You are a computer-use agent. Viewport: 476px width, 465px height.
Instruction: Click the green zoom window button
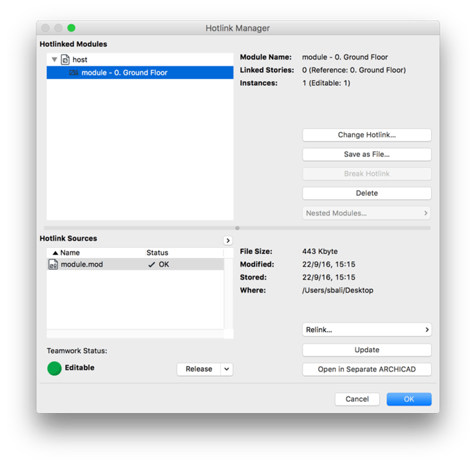(x=71, y=28)
